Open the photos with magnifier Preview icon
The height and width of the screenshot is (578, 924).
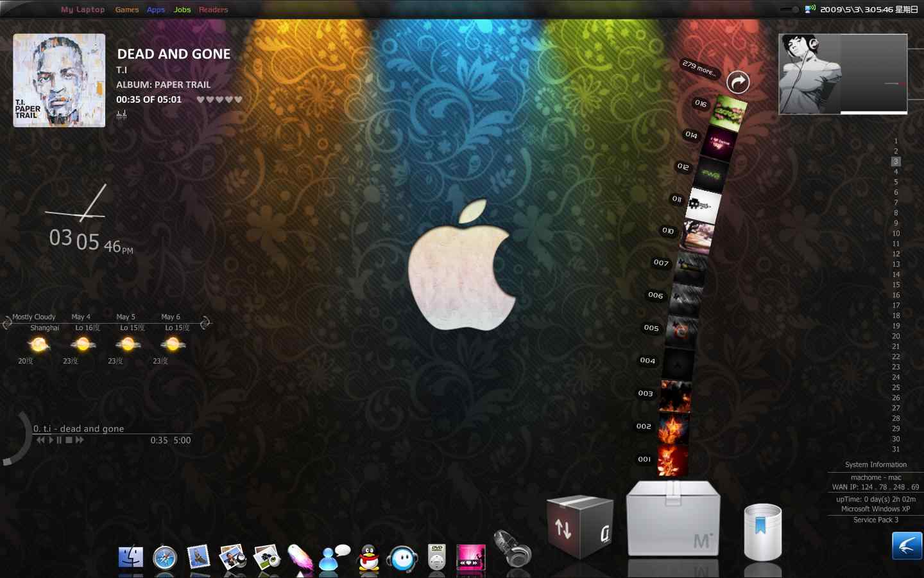coord(232,556)
